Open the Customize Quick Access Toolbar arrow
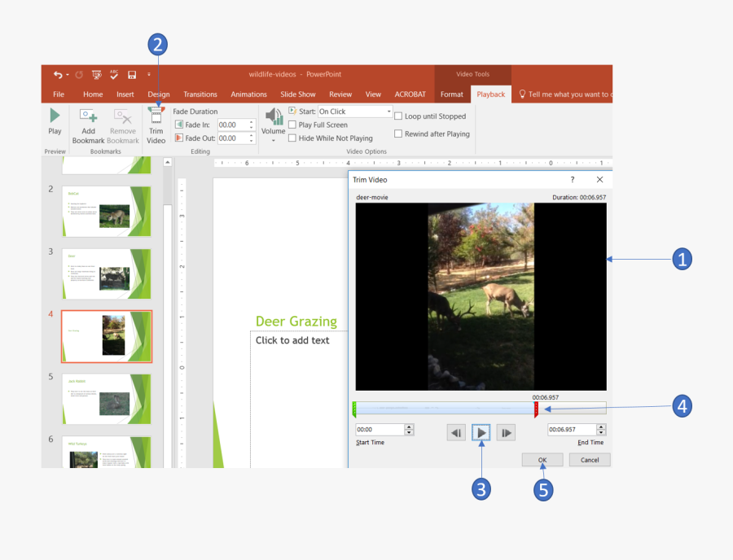The image size is (733, 560). [149, 74]
